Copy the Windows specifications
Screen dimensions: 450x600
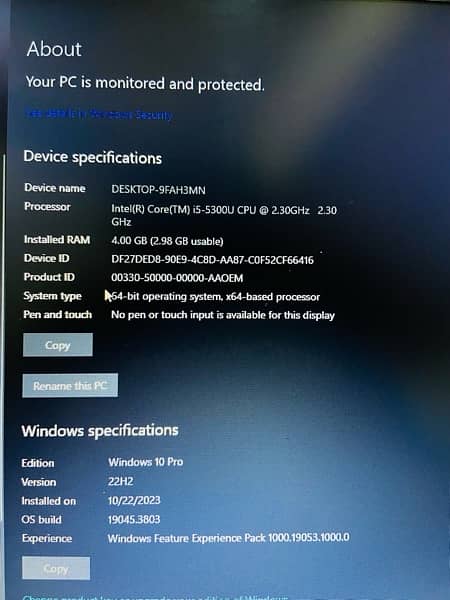pyautogui.click(x=56, y=568)
